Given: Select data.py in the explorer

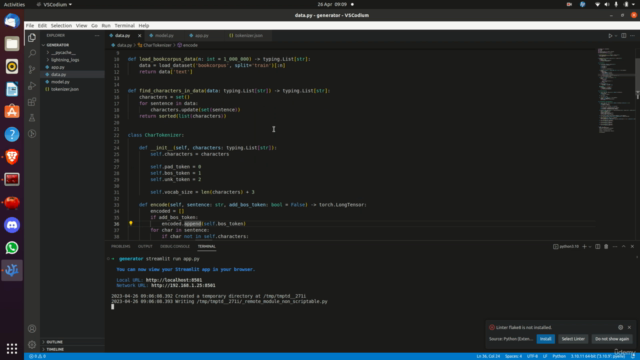Looking at the screenshot, I should coord(58,75).
